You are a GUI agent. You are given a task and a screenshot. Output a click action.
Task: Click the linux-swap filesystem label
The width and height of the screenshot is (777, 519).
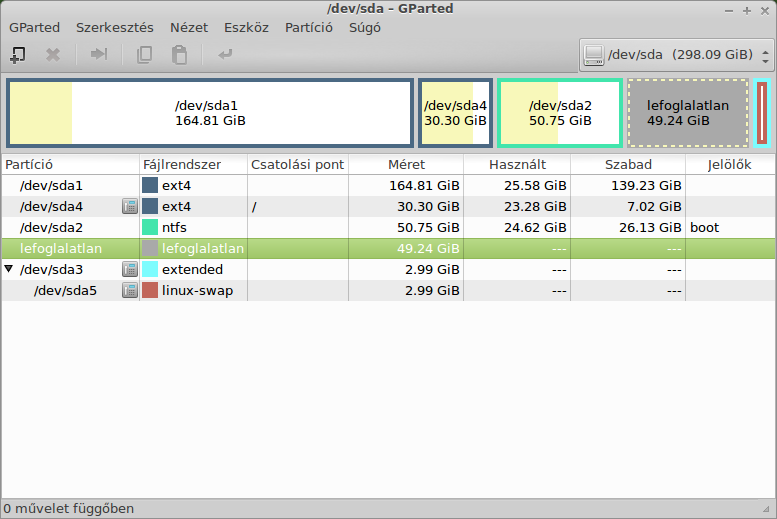[x=197, y=290]
